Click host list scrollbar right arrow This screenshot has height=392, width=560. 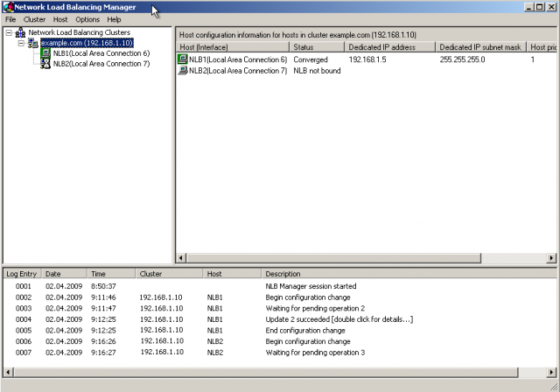[x=551, y=258]
